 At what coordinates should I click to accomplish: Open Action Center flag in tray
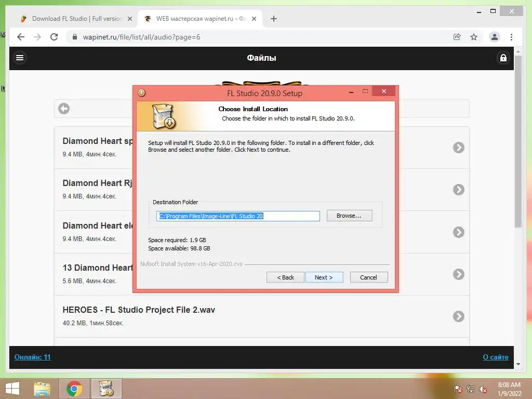(458, 389)
